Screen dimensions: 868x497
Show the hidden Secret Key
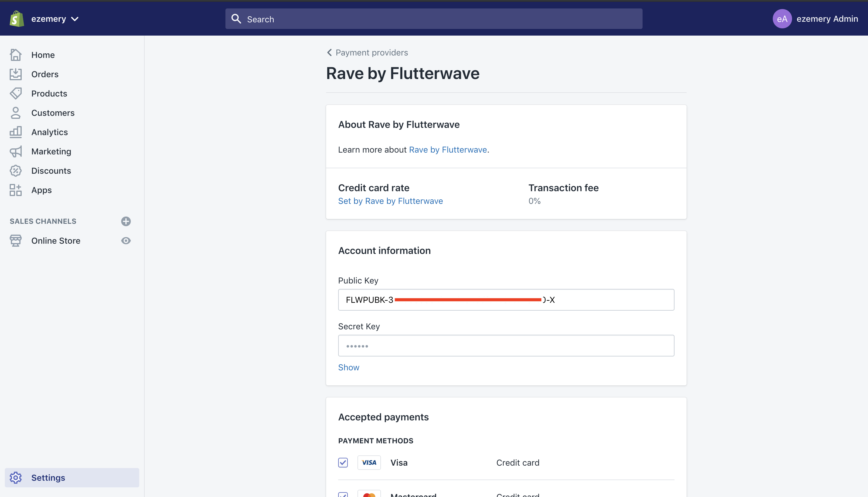point(349,367)
